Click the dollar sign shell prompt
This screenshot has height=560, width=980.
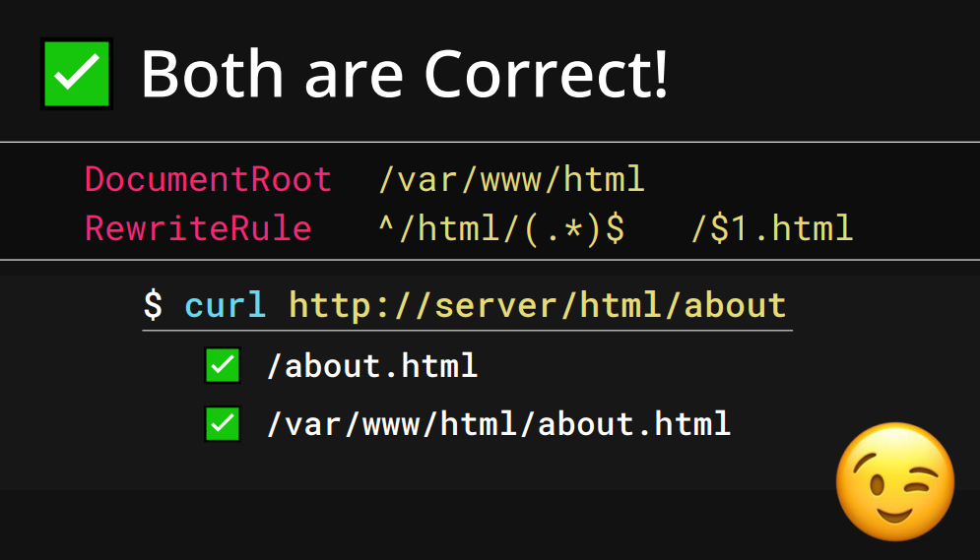point(153,305)
